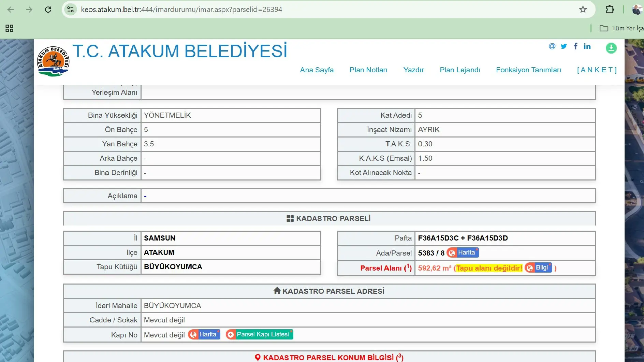644x362 pixels.
Task: Open the Facebook icon in header
Action: [x=576, y=46]
